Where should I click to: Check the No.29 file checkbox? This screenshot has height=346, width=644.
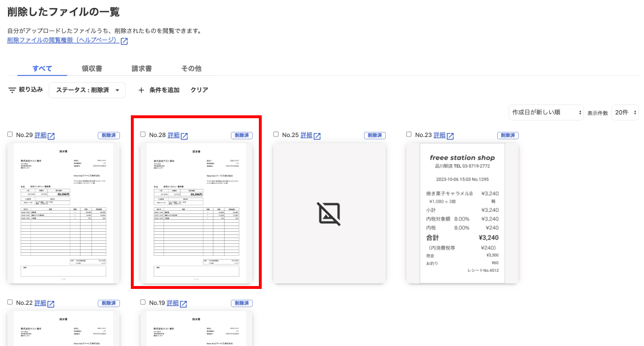coord(10,135)
